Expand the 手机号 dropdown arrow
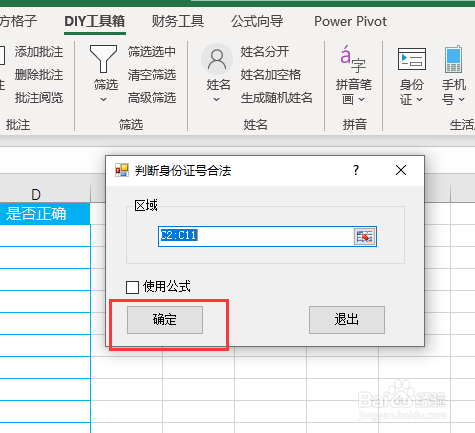475x433 pixels. (461, 99)
